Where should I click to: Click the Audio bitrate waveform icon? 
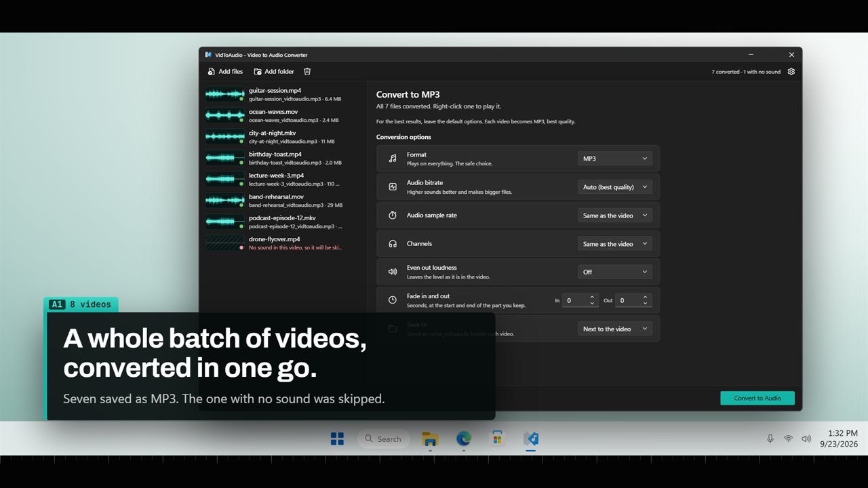(x=393, y=187)
